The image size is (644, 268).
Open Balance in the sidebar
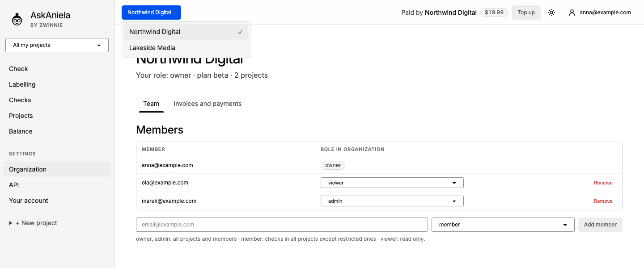[57, 131]
